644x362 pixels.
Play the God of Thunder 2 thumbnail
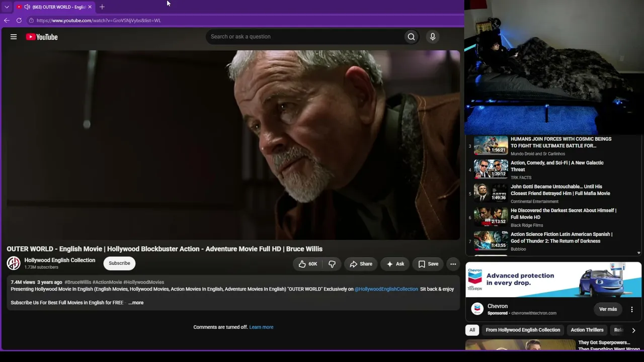click(491, 241)
